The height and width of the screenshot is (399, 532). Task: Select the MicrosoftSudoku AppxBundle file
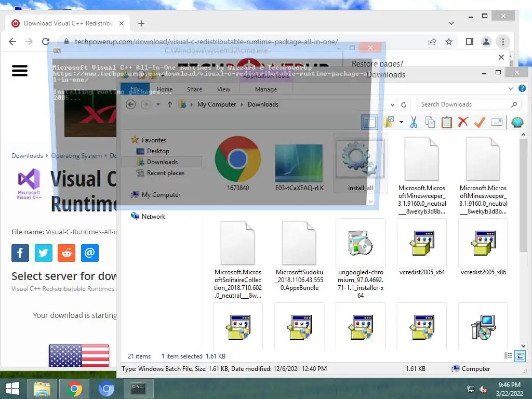pos(299,256)
